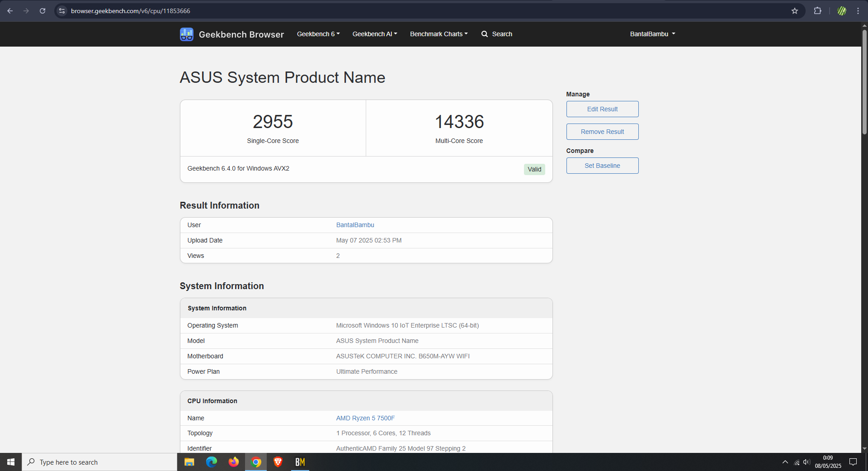The width and height of the screenshot is (868, 471).
Task: Click the Edit Result button
Action: coord(602,109)
